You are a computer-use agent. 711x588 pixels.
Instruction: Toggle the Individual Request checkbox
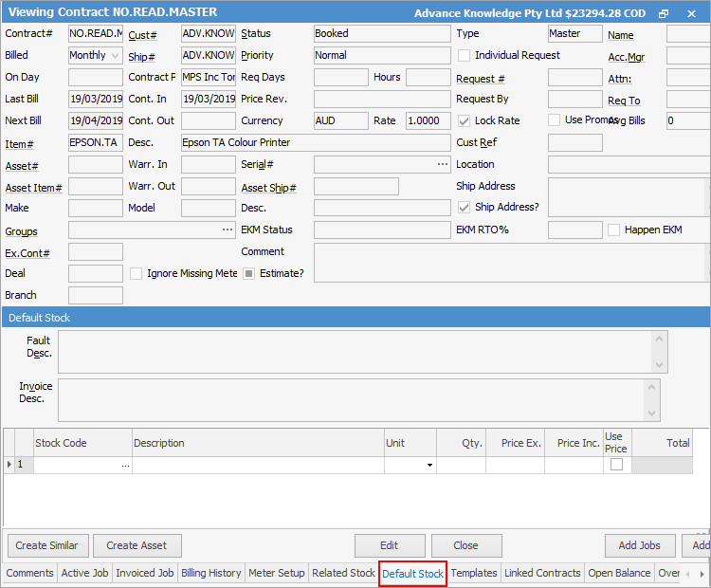[x=464, y=56]
